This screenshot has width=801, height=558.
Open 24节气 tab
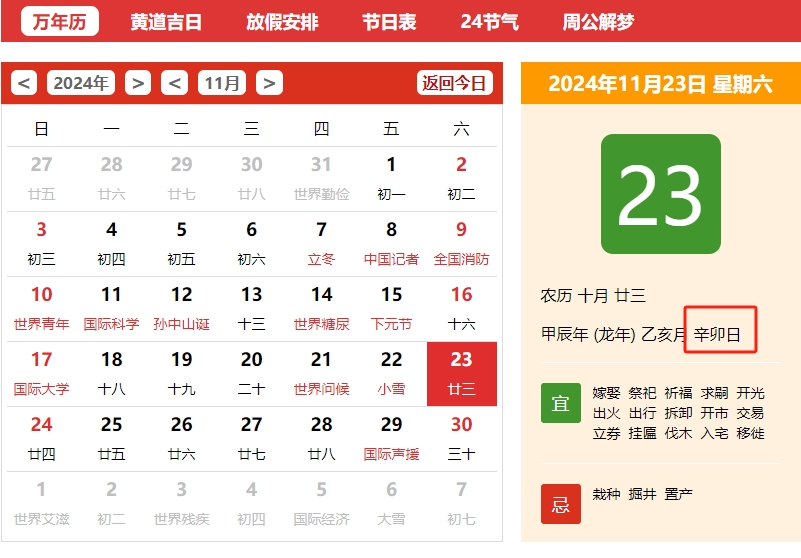click(x=489, y=21)
